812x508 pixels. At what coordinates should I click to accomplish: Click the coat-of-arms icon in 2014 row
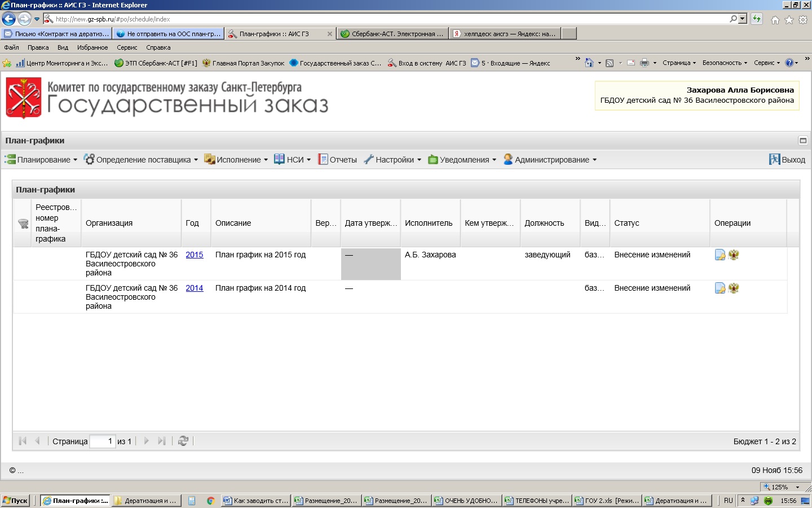(734, 288)
